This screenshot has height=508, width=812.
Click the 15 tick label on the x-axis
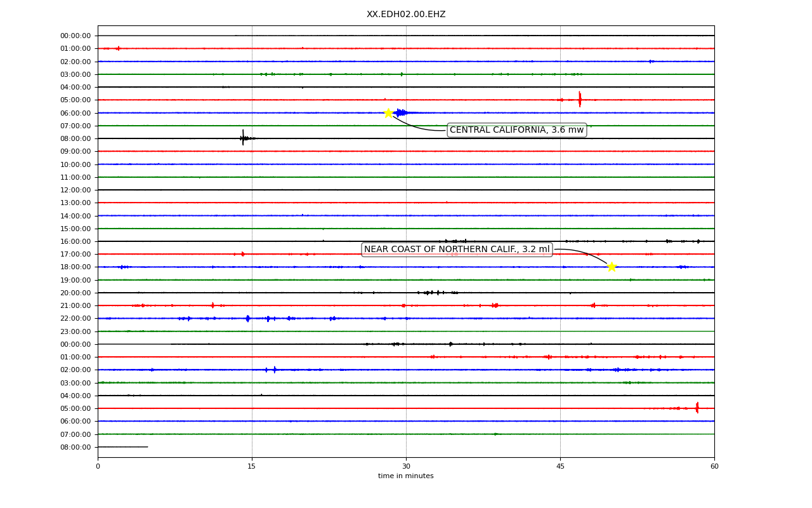coord(252,467)
